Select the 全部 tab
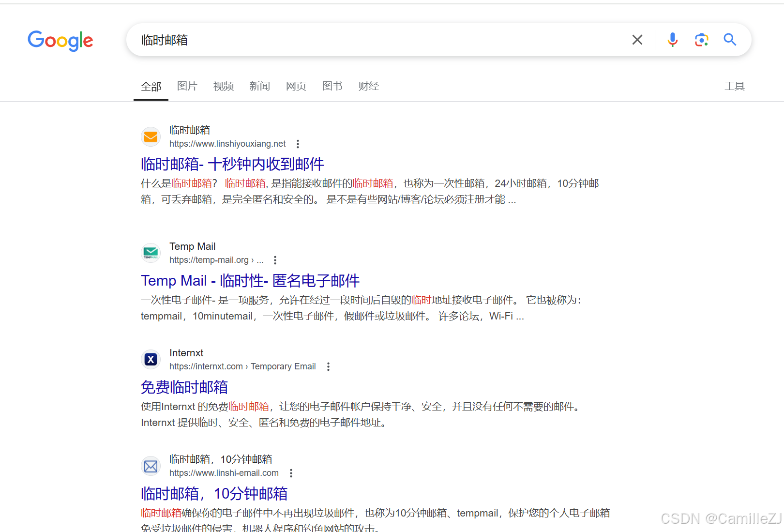 pos(151,86)
